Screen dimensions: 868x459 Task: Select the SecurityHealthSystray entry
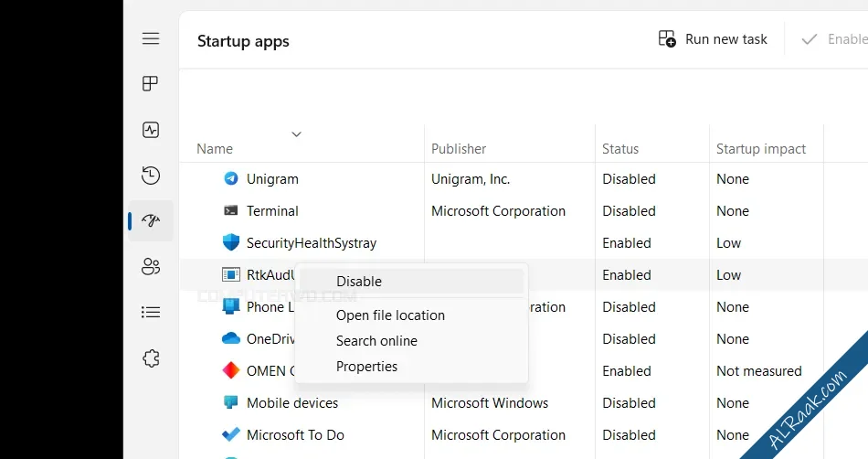click(311, 243)
